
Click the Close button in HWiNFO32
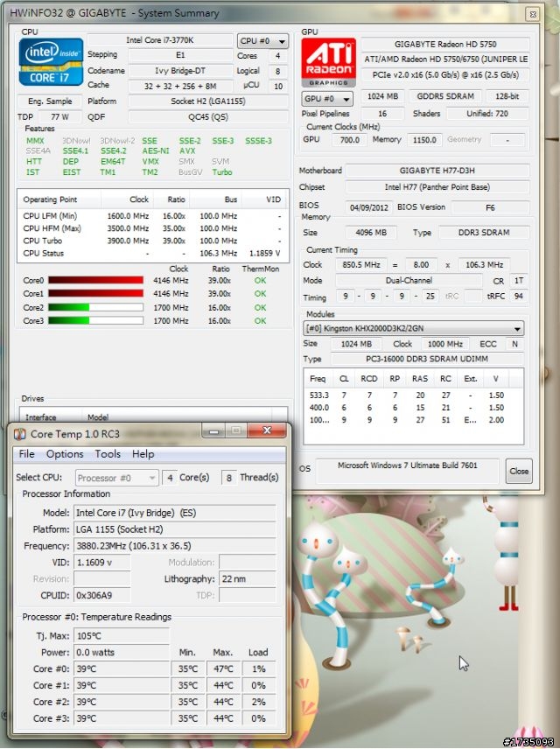pyautogui.click(x=519, y=471)
